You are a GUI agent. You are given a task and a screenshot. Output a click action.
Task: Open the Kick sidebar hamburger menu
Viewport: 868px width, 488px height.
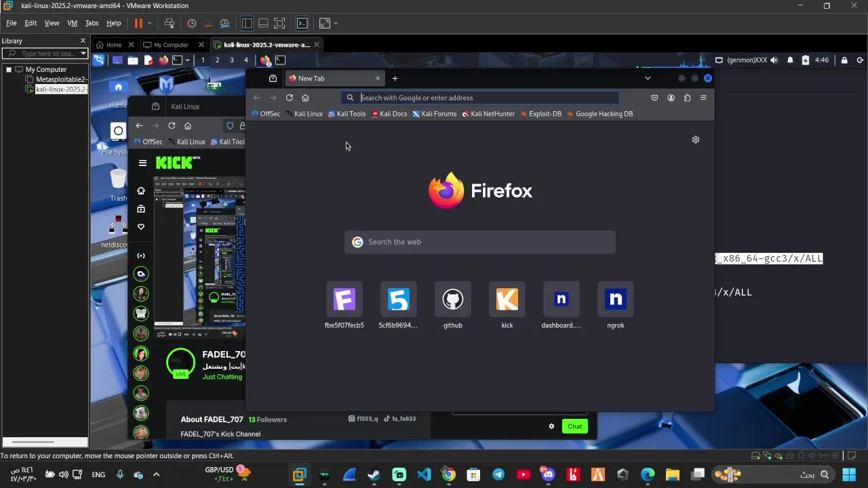click(142, 163)
